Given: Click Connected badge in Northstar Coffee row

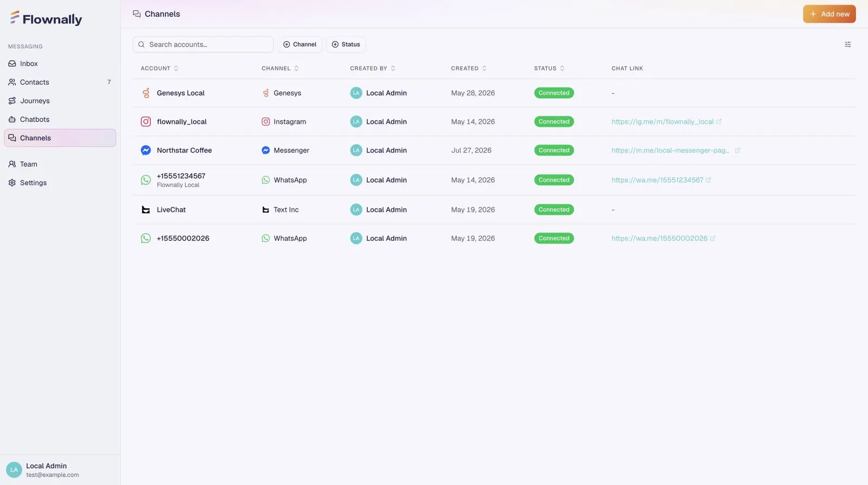Looking at the screenshot, I should point(554,150).
